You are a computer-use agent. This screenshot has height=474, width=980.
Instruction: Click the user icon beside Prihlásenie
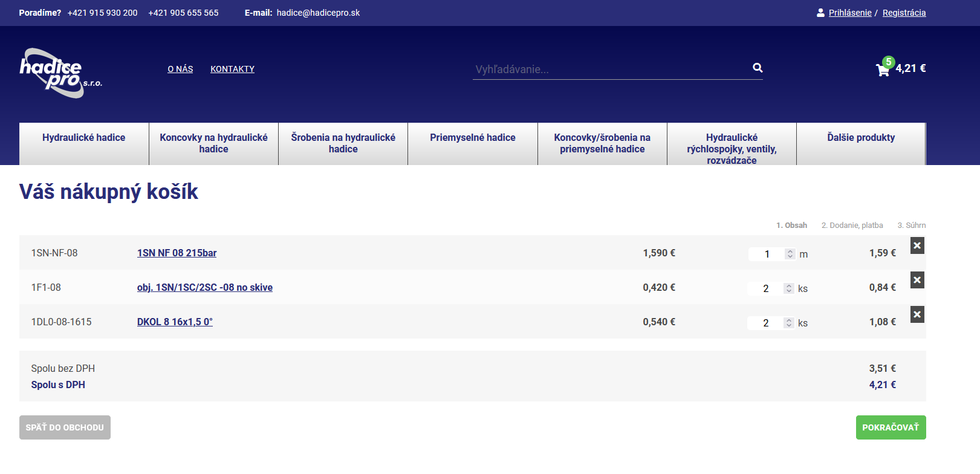click(820, 13)
